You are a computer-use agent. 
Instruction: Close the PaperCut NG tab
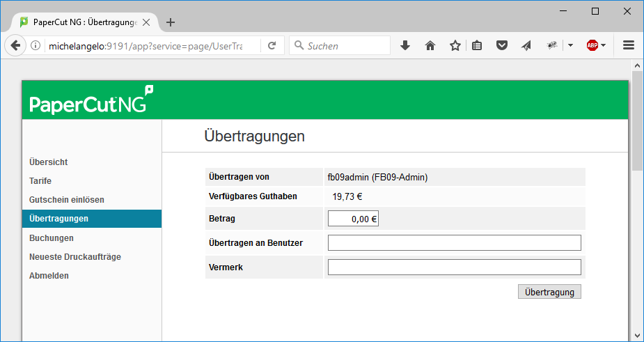pos(146,22)
